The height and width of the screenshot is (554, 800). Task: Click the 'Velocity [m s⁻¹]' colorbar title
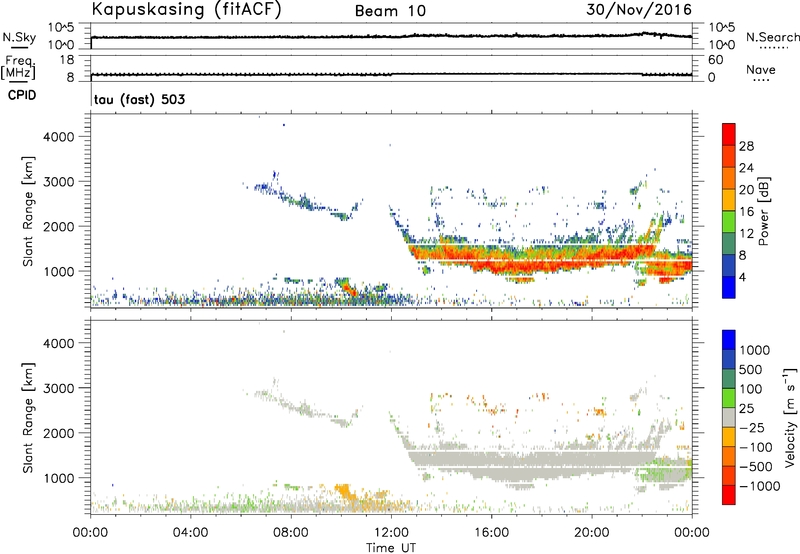point(790,417)
